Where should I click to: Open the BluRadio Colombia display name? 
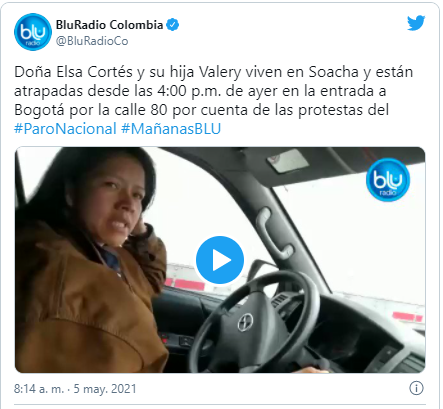click(109, 25)
